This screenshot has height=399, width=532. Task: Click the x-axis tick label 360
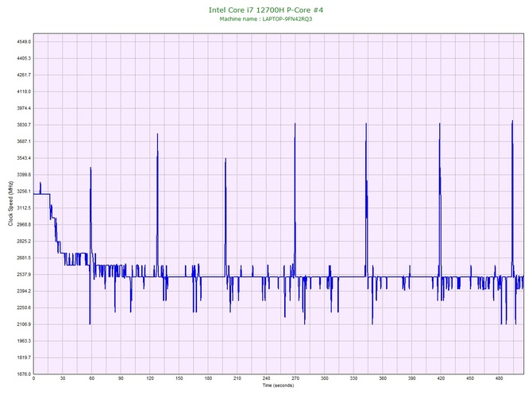point(383,378)
